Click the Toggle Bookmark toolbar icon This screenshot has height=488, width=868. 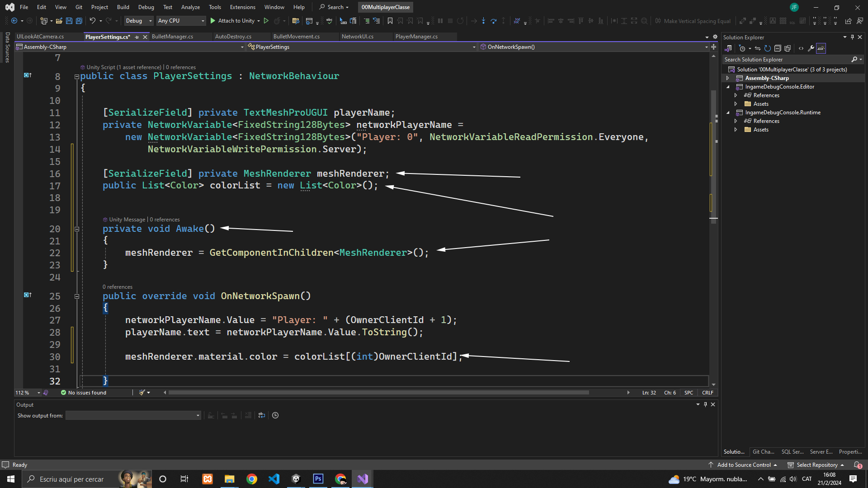pos(390,21)
